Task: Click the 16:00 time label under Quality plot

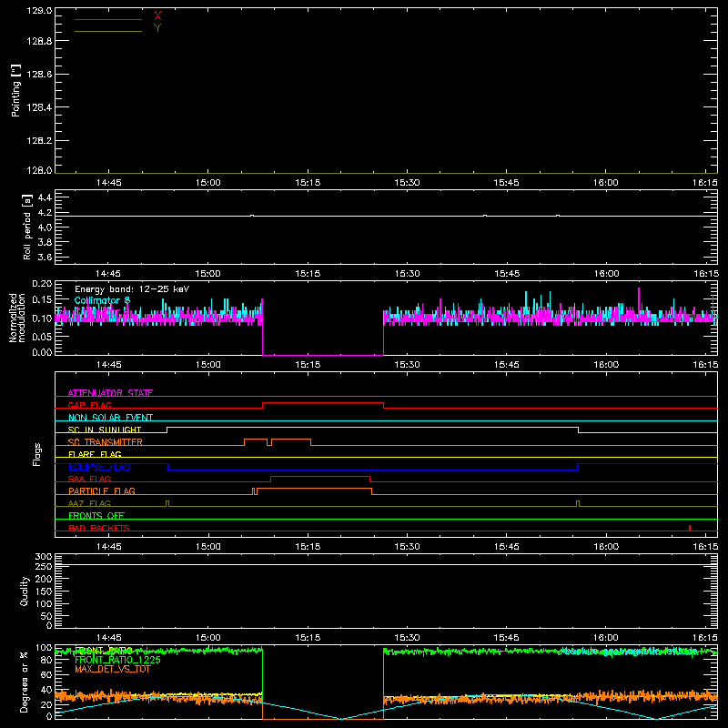Action: coord(606,638)
